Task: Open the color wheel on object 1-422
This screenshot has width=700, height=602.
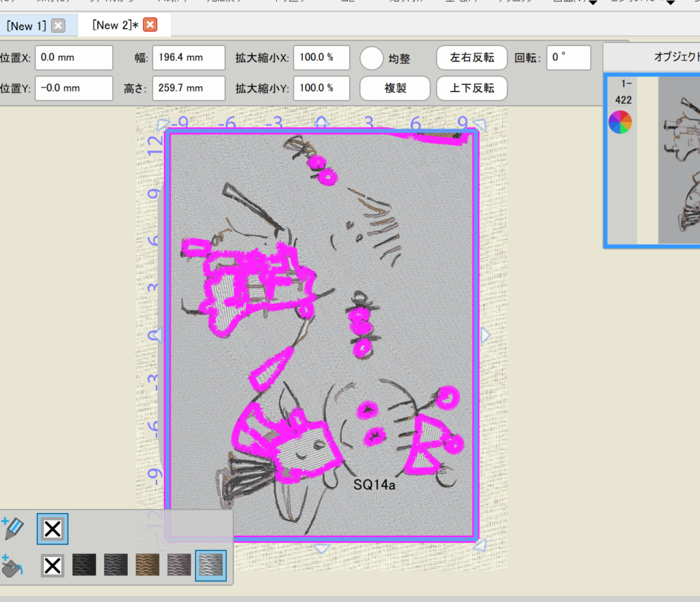Action: coord(620,122)
